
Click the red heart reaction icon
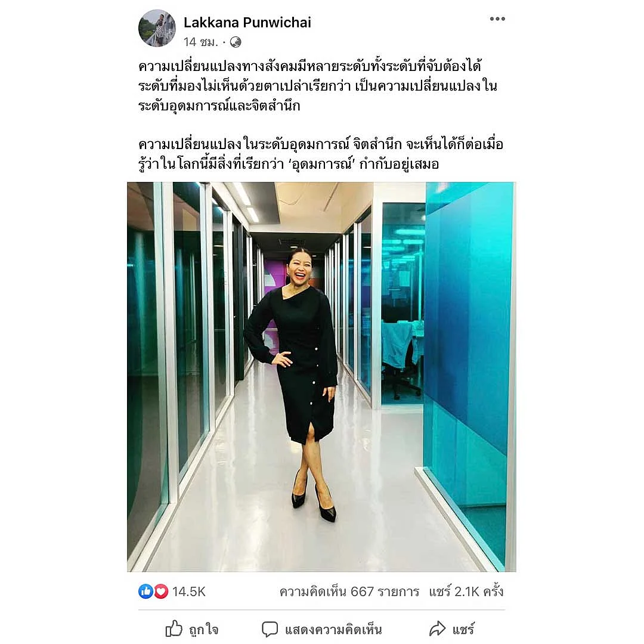(160, 592)
